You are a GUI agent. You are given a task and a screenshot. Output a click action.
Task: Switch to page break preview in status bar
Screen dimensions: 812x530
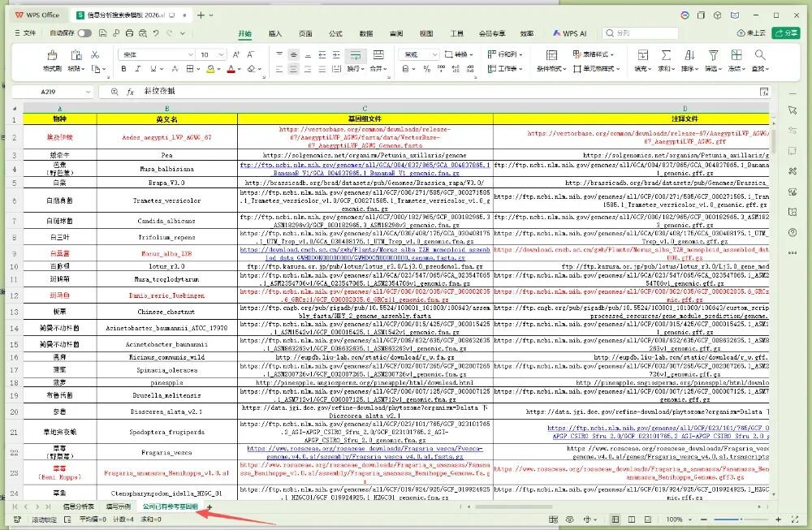(x=648, y=519)
